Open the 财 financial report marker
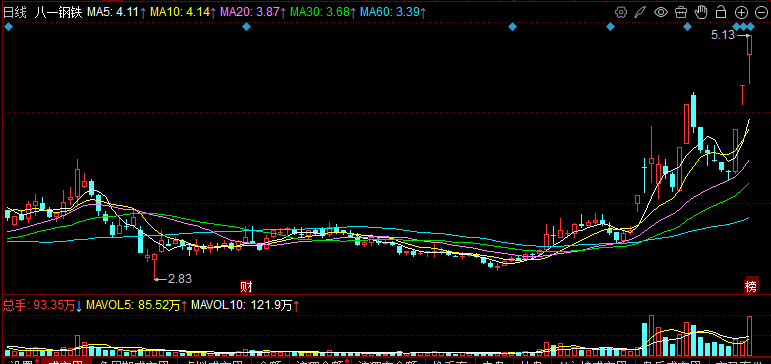771x364 pixels. (245, 286)
